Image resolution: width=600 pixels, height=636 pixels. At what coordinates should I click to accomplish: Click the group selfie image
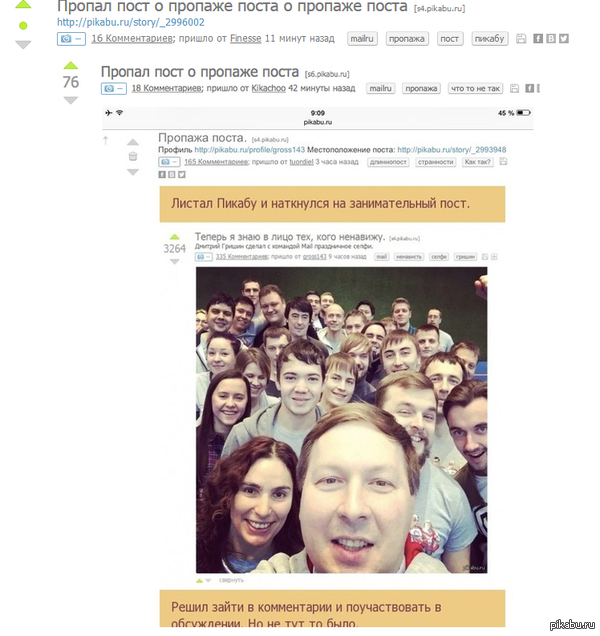(x=342, y=420)
